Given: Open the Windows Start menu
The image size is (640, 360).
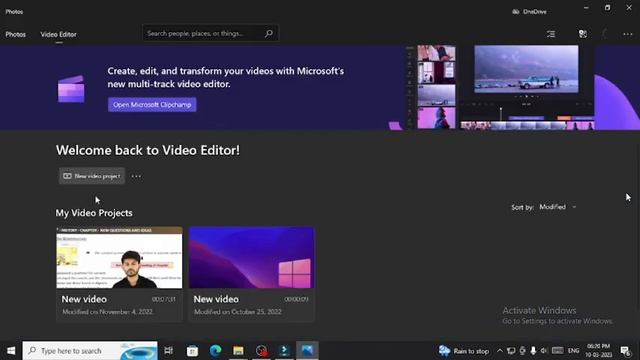Looking at the screenshot, I should click(x=11, y=351).
